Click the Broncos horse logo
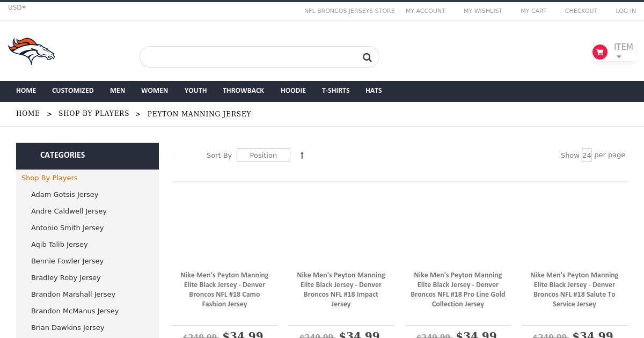The width and height of the screenshot is (644, 338). tap(32, 51)
